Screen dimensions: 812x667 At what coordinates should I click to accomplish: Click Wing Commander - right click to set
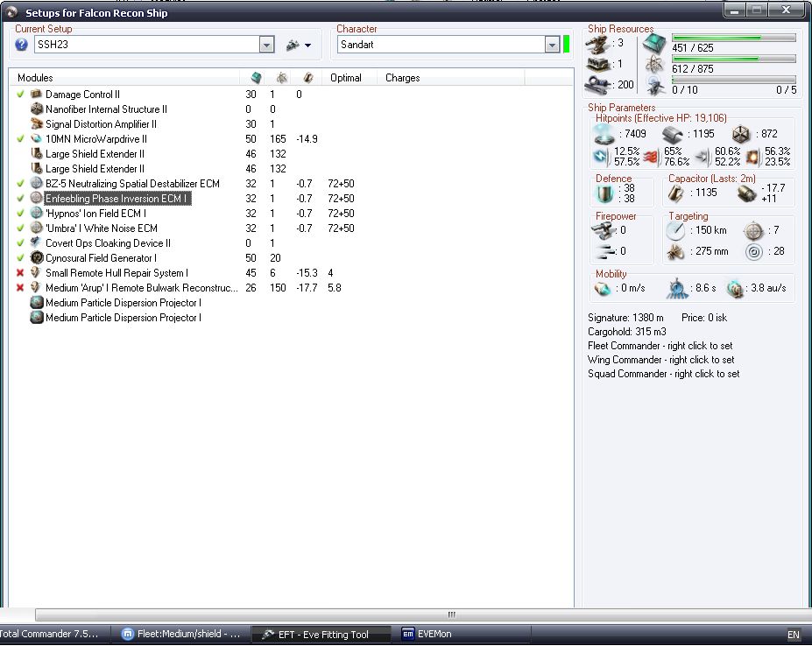pos(660,360)
